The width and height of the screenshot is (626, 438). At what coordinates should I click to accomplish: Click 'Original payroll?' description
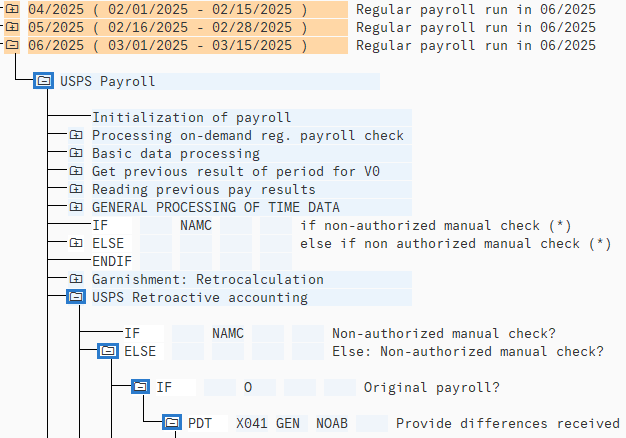coord(432,387)
